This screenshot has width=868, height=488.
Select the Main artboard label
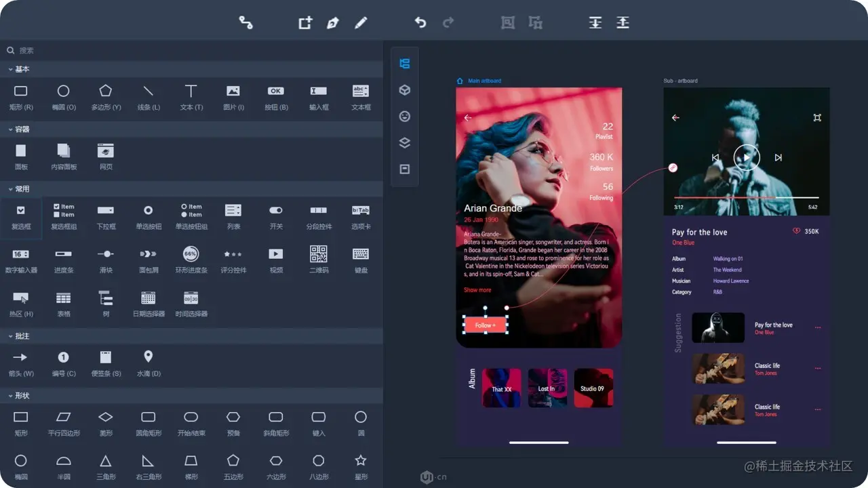484,81
